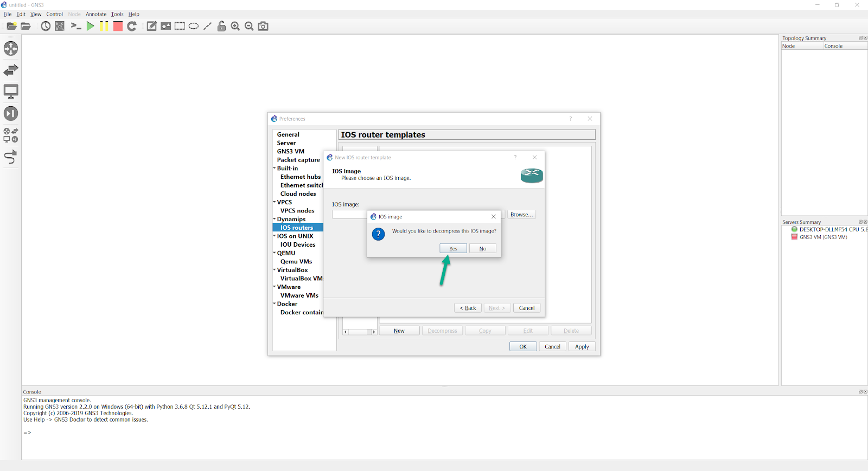This screenshot has width=868, height=471.
Task: Collapse the VMware tree group
Action: 275,287
